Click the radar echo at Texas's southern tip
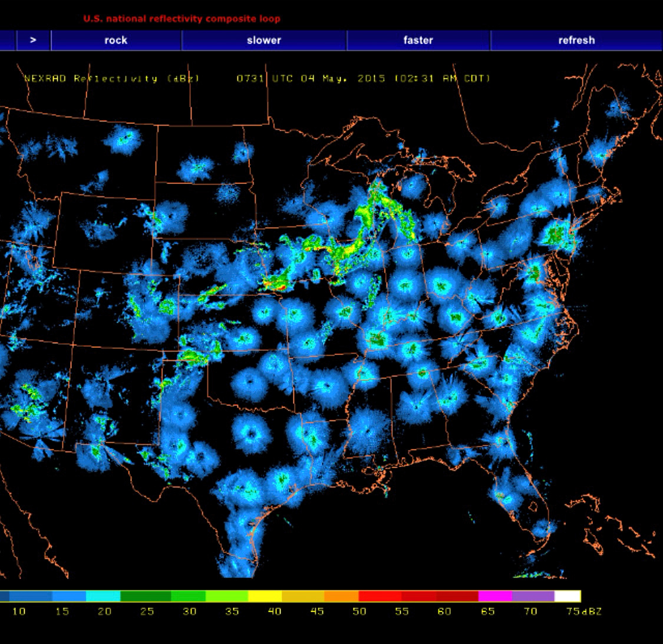 tap(236, 563)
